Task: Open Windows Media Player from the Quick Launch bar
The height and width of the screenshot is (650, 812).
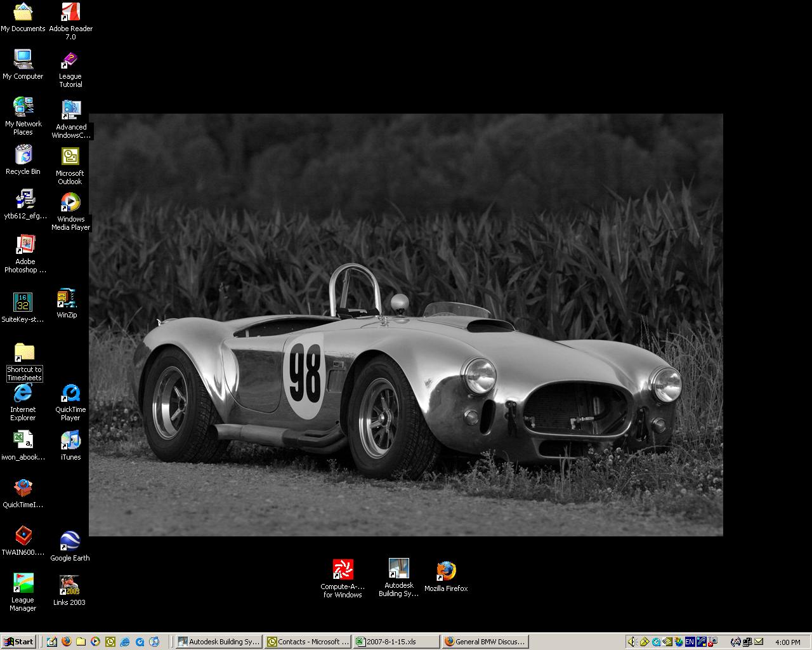Action: click(96, 641)
